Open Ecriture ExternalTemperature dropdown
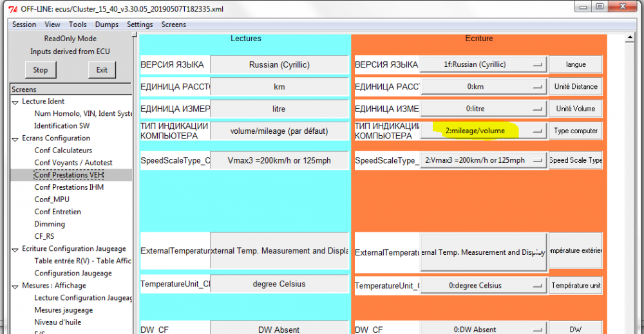 [484, 252]
